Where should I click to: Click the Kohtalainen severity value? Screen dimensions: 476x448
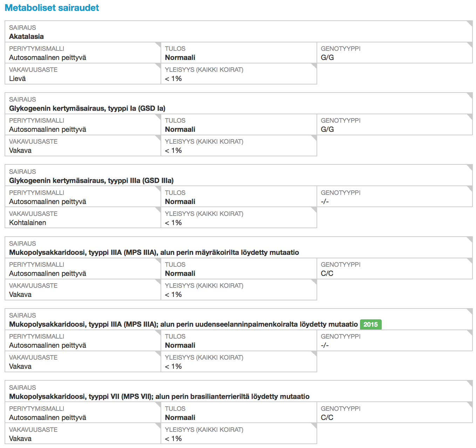[x=27, y=223]
